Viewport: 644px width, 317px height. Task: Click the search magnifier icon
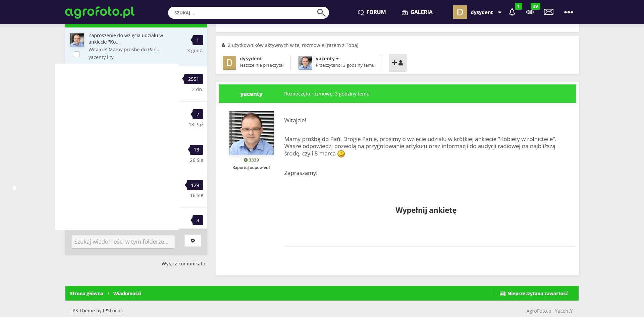321,13
